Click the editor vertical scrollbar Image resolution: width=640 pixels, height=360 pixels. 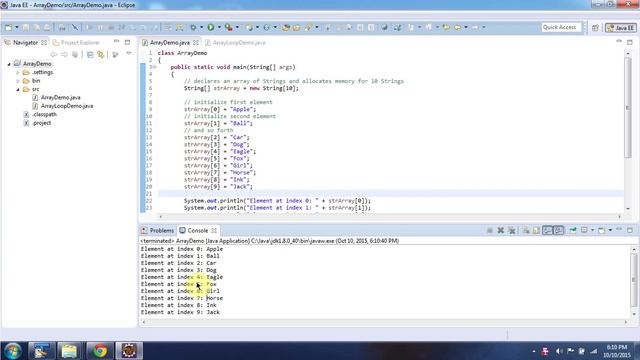click(x=628, y=107)
